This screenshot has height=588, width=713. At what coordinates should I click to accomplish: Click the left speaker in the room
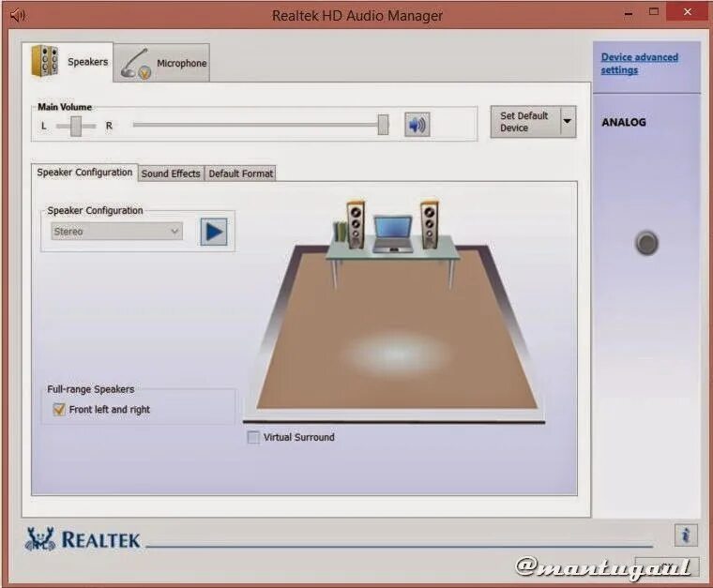click(356, 224)
